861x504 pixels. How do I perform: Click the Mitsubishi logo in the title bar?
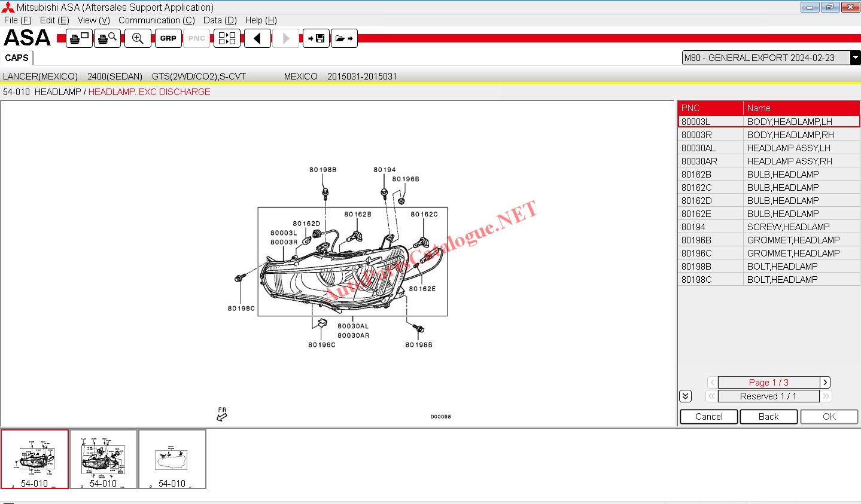(x=8, y=7)
